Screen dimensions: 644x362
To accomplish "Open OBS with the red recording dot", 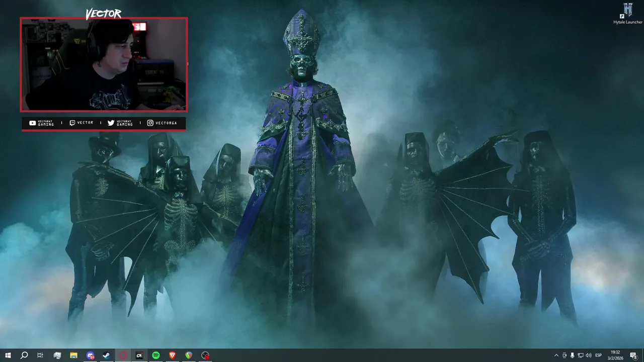I will pos(205,355).
